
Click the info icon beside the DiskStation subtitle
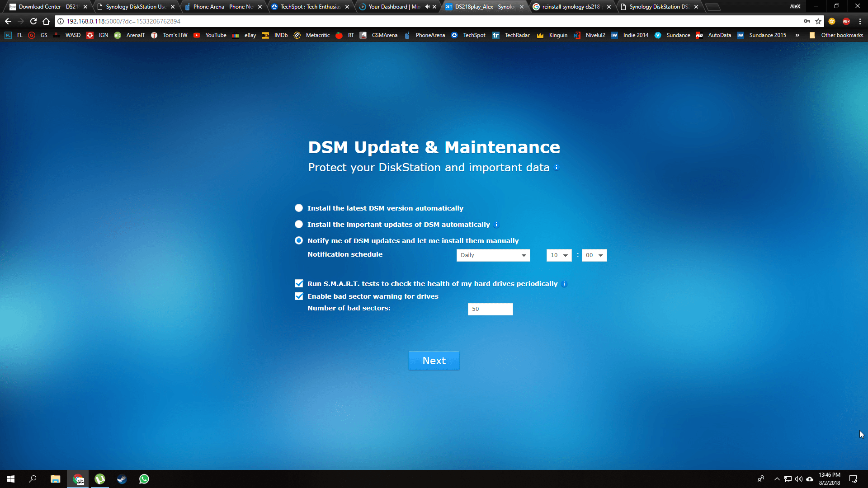click(x=557, y=167)
